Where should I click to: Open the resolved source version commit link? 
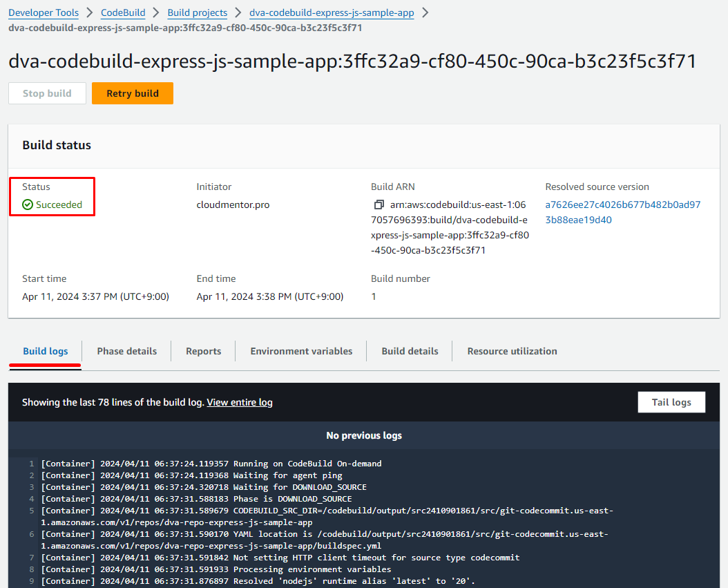(x=622, y=212)
